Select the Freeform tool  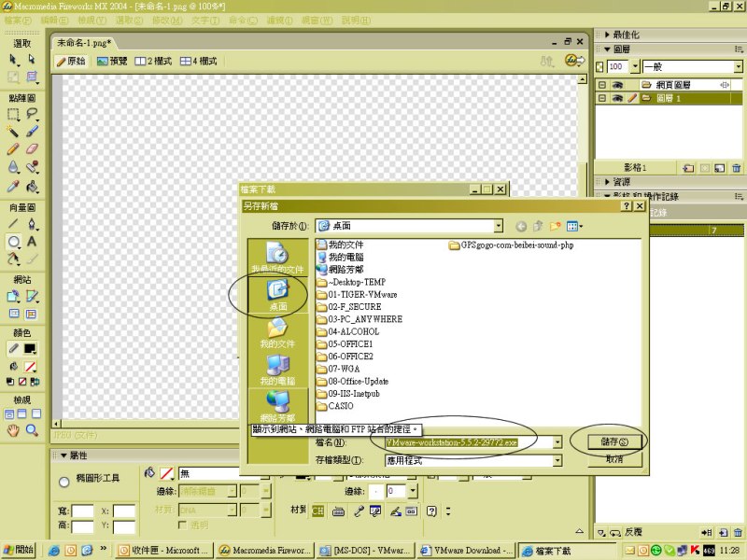(x=13, y=259)
